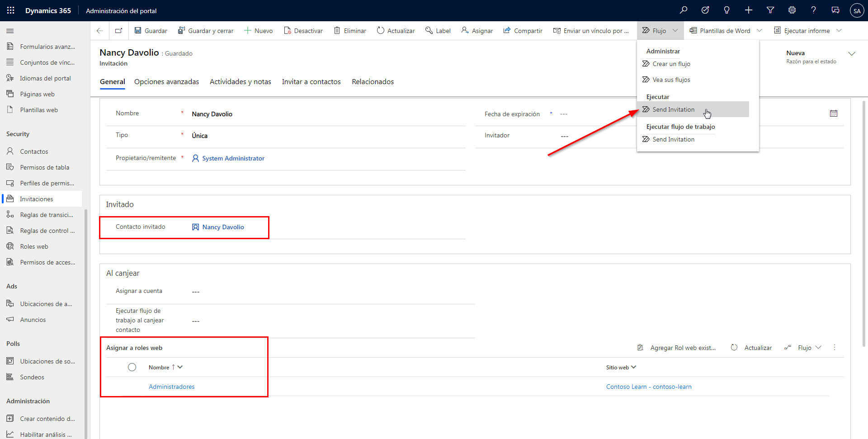The image size is (868, 439).
Task: Run Send Invitation under Ejecutar
Action: pos(693,109)
